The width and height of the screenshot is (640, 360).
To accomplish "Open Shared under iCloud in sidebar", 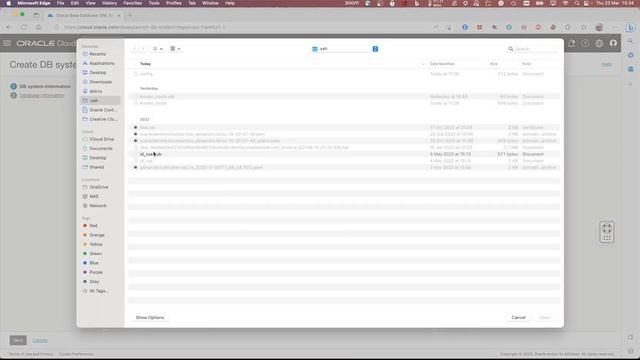I will (96, 167).
